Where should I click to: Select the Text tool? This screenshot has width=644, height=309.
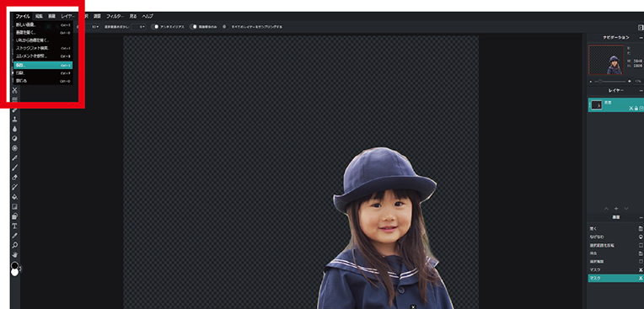(x=15, y=226)
